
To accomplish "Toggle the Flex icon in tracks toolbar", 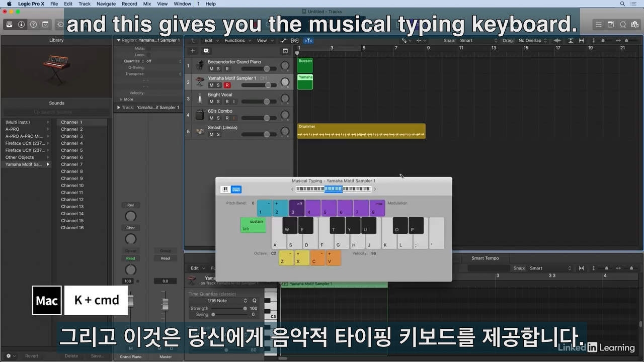I will 295,40.
